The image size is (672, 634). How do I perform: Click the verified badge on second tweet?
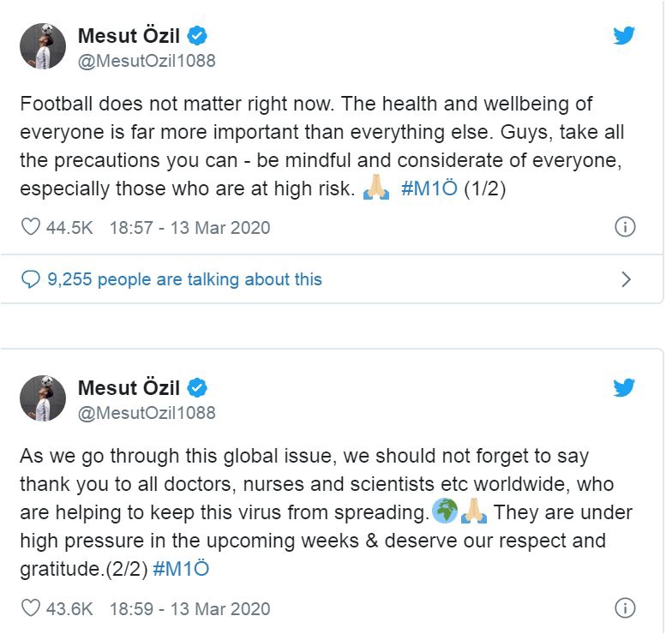pos(198,388)
